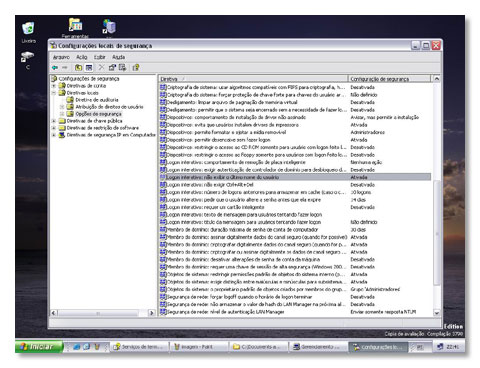Click the tree pane horizontal scroll right arrow
The image size is (480, 368).
coord(152,313)
